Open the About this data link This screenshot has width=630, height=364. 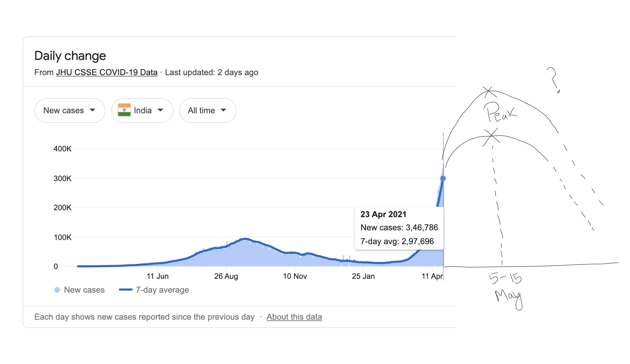click(294, 317)
